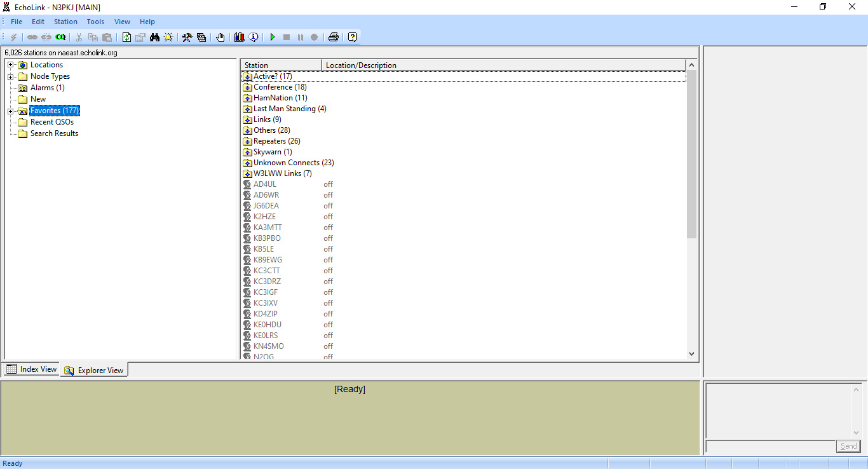
Task: Expand the Locations tree node
Action: (x=11, y=65)
